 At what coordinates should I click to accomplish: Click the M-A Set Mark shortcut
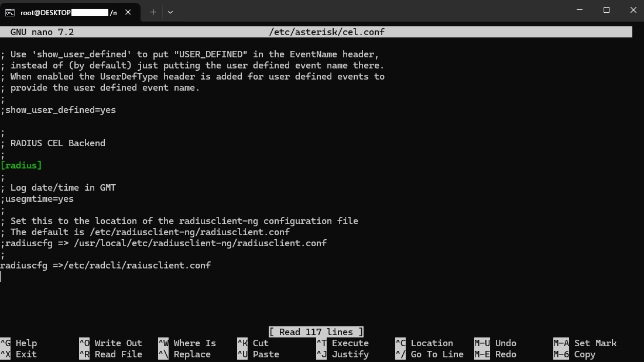[585, 343]
